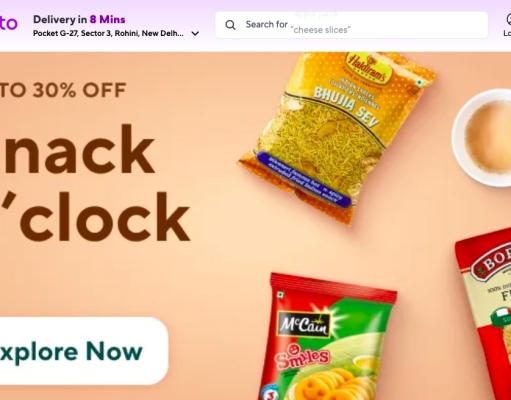This screenshot has width=511, height=400.
Task: Click the Login label under the profile icon
Action: pyautogui.click(x=507, y=33)
